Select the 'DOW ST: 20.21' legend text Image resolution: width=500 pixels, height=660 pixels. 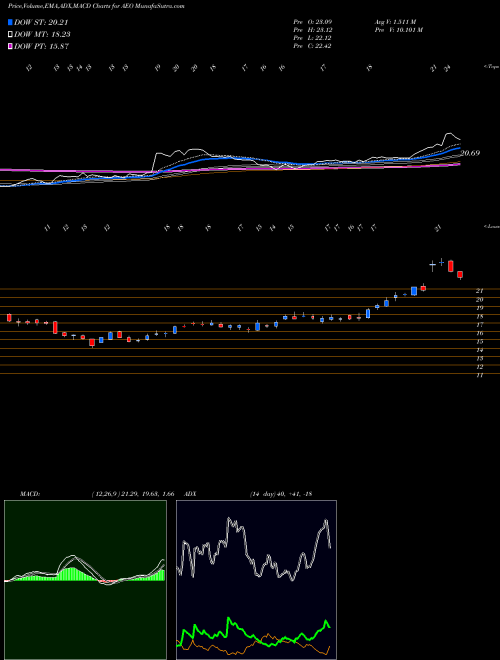41,23
